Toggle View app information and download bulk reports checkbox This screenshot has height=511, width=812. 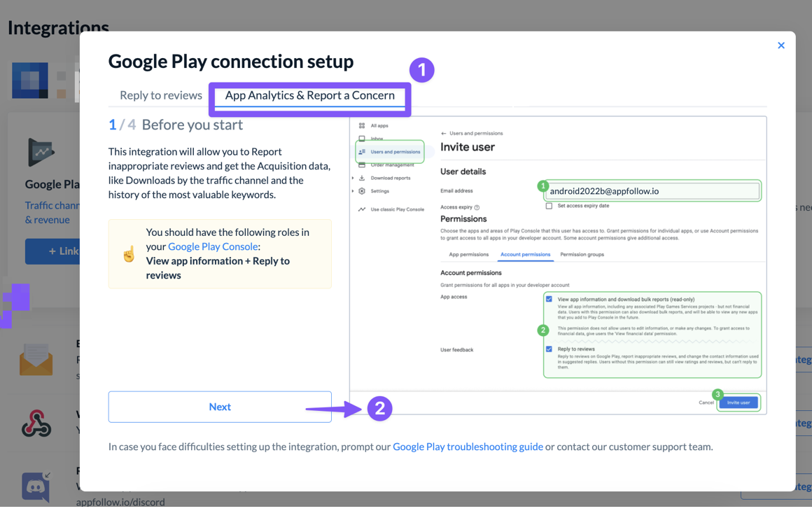(x=549, y=299)
